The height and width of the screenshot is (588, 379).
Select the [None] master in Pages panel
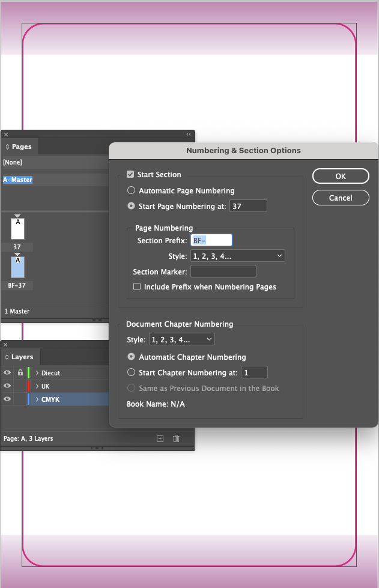(13, 162)
